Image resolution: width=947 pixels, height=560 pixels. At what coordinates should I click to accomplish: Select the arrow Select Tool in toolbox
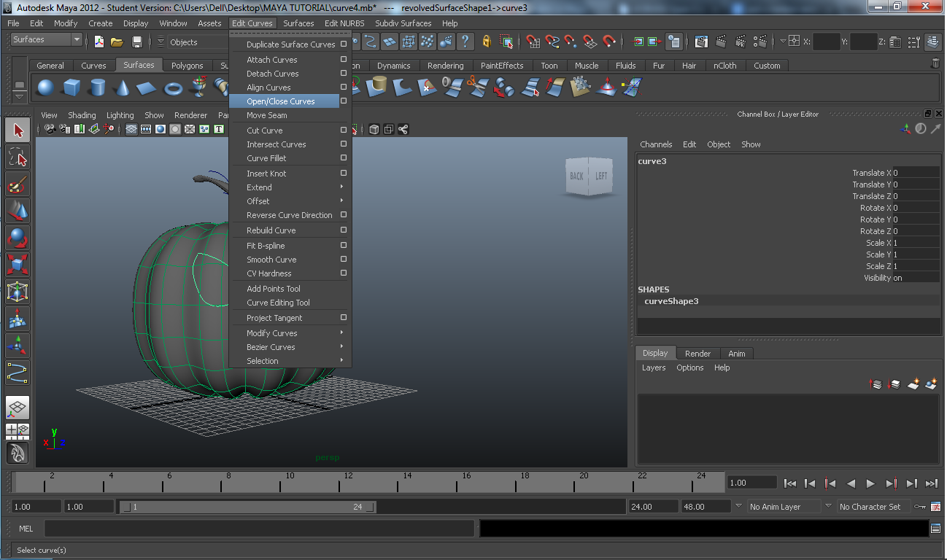click(x=18, y=131)
